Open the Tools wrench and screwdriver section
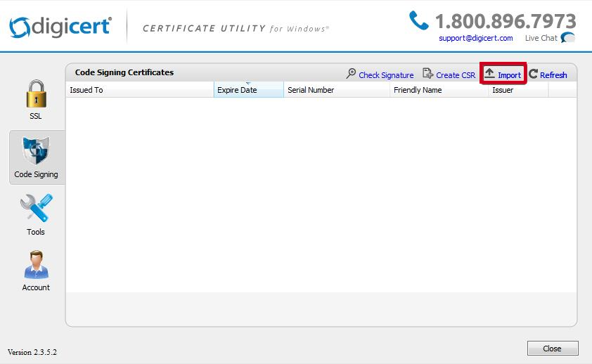Image resolution: width=592 pixels, height=364 pixels. [x=37, y=208]
